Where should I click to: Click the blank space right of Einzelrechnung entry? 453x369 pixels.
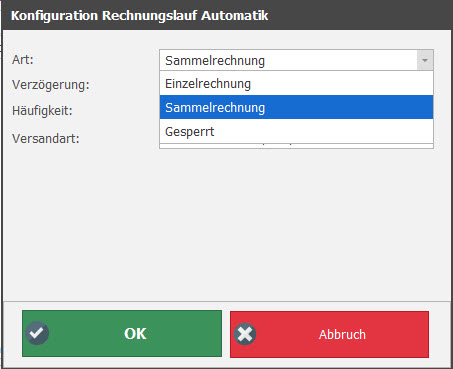tap(342, 83)
